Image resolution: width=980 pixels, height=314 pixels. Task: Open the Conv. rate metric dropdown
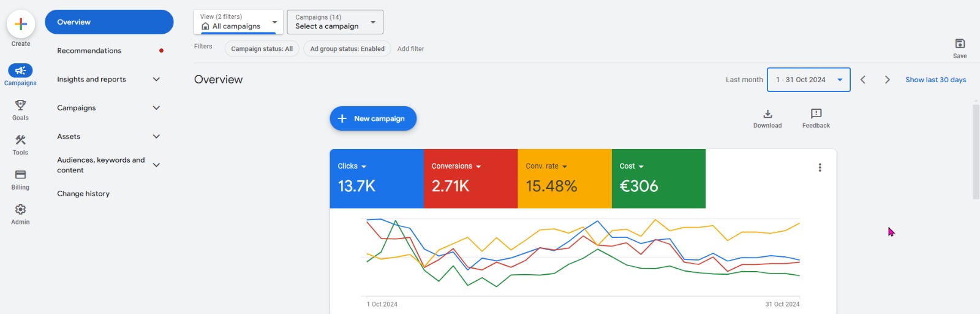pyautogui.click(x=546, y=166)
